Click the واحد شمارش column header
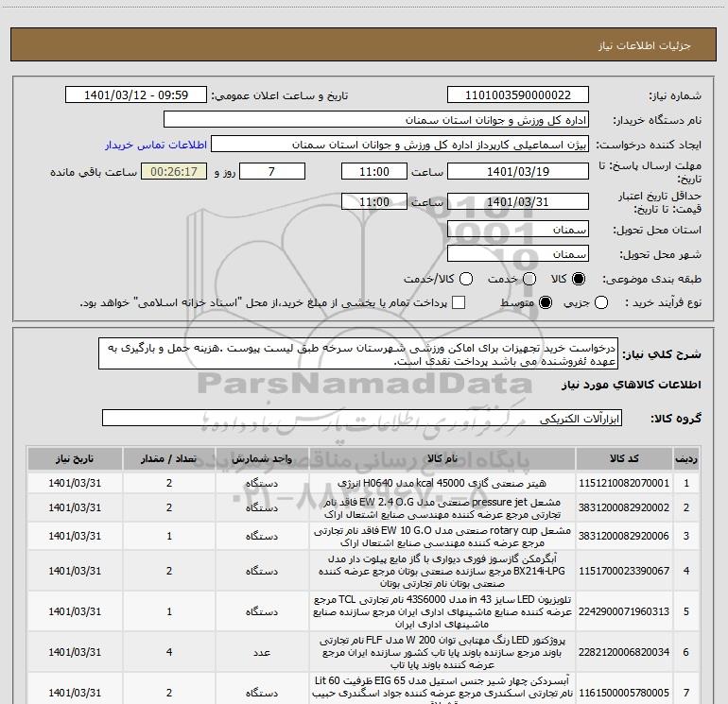This screenshot has width=728, height=704. (262, 458)
